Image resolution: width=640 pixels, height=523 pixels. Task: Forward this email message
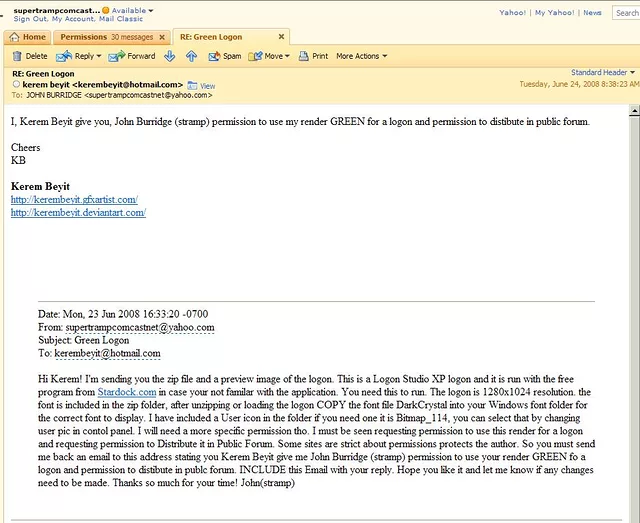click(136, 56)
